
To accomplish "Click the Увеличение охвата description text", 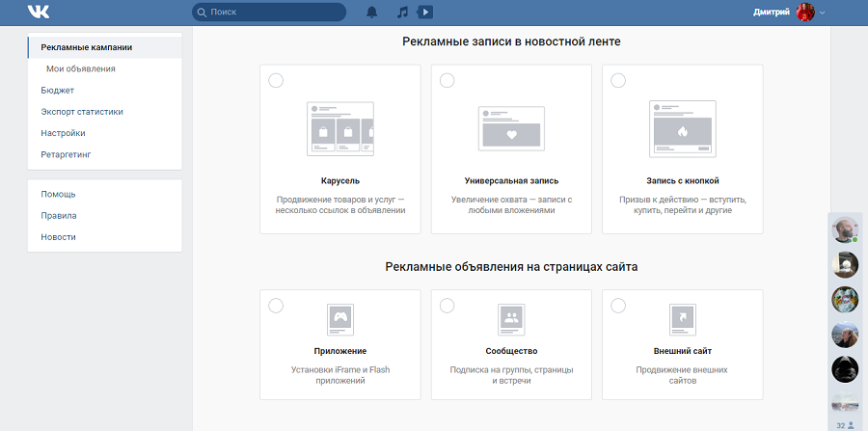I will pyautogui.click(x=511, y=204).
